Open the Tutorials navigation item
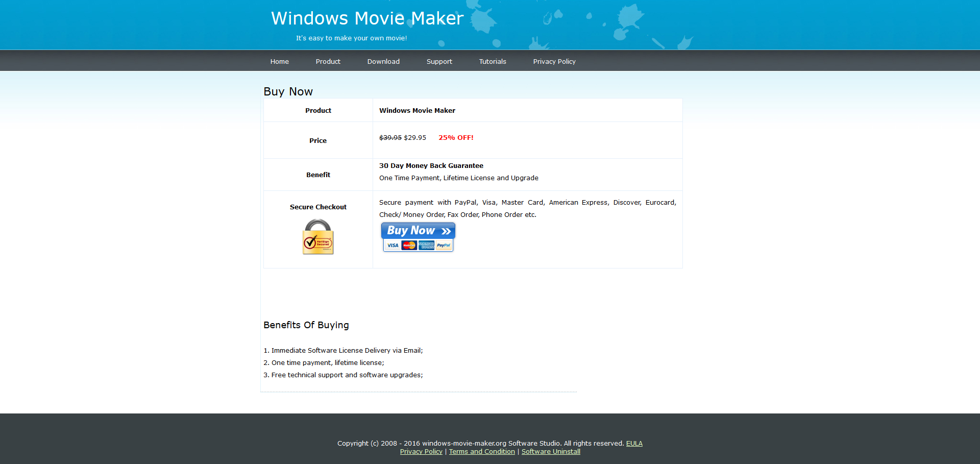This screenshot has width=980, height=464. [x=492, y=61]
